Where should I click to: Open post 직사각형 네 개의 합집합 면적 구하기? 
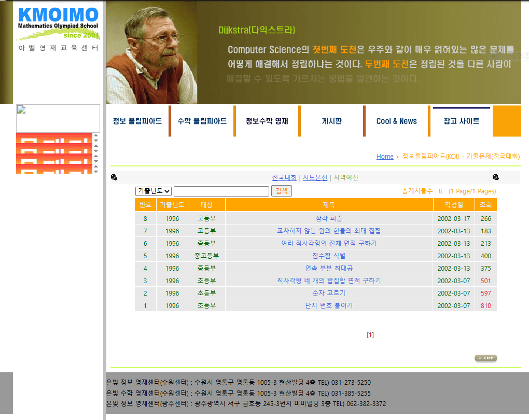point(329,281)
